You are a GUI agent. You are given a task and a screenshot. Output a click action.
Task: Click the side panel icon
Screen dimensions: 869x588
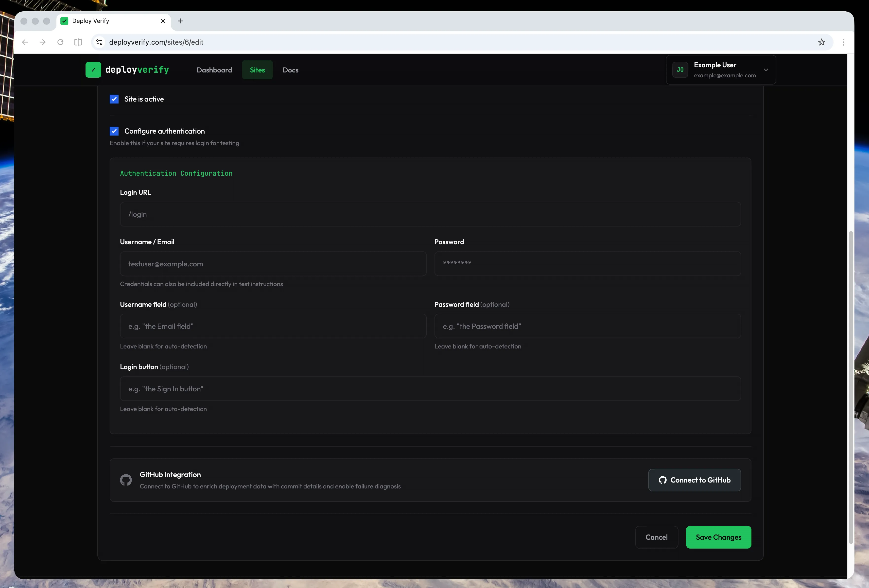point(78,42)
